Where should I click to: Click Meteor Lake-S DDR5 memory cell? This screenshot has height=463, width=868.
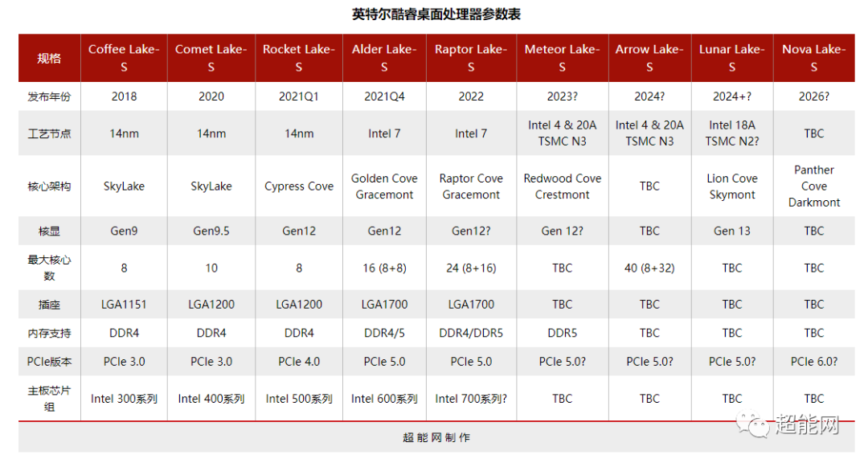pos(563,333)
